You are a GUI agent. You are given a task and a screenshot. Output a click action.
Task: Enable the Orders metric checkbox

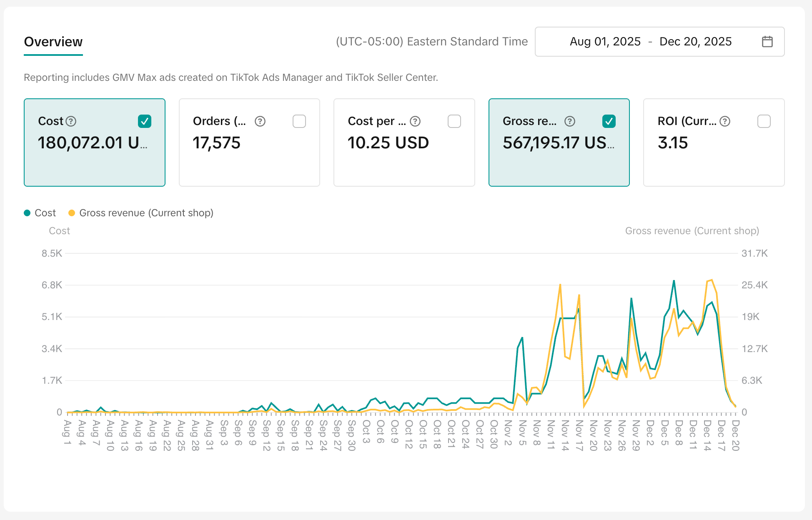[x=299, y=121]
